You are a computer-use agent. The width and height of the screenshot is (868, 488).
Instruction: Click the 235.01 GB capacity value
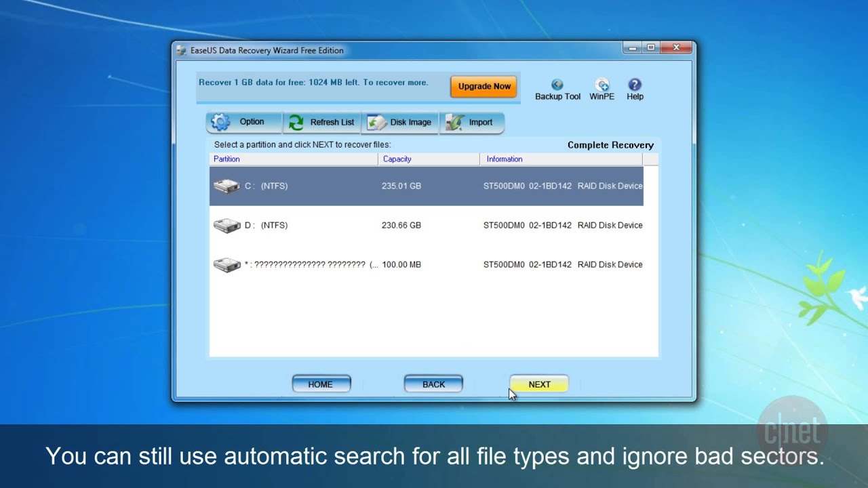pos(401,186)
